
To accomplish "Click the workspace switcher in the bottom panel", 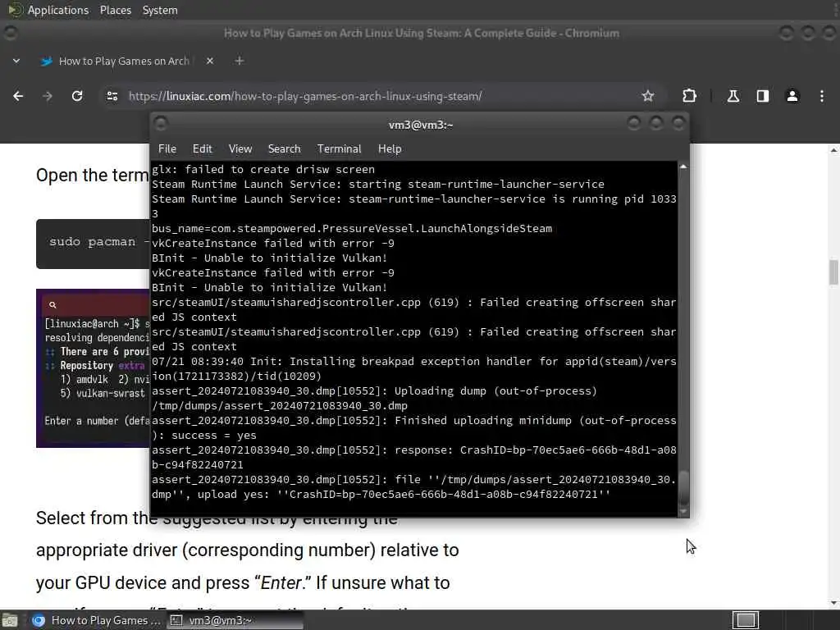I will click(x=746, y=620).
